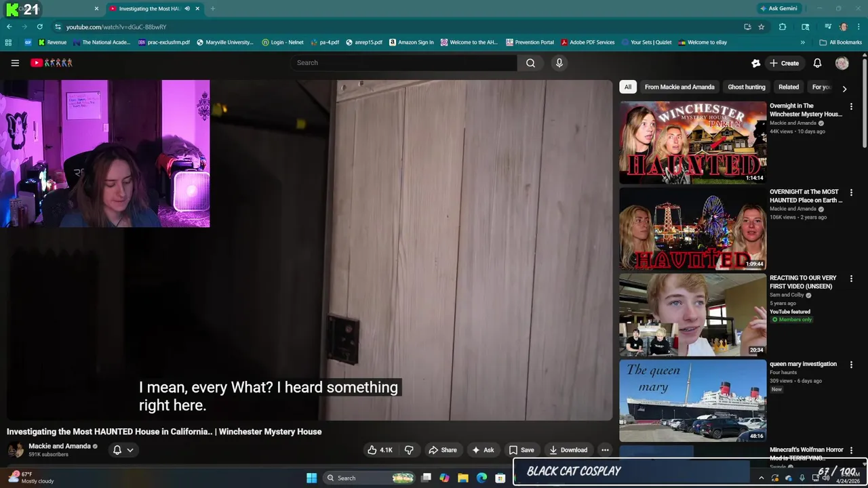The width and height of the screenshot is (868, 488).
Task: Select the All filter chip
Action: click(628, 87)
